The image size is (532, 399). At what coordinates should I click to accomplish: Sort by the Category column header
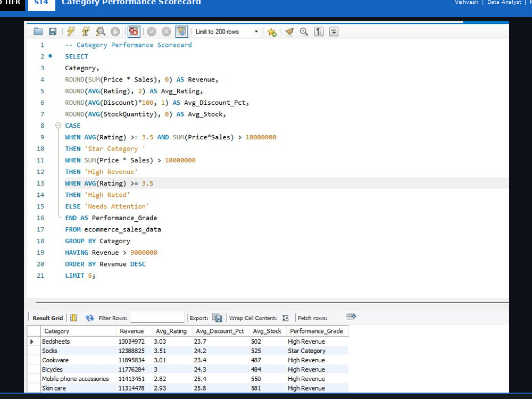click(x=78, y=331)
